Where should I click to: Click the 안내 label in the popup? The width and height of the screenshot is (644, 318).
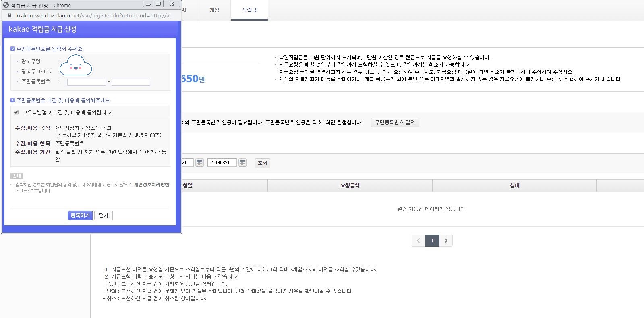[x=17, y=176]
